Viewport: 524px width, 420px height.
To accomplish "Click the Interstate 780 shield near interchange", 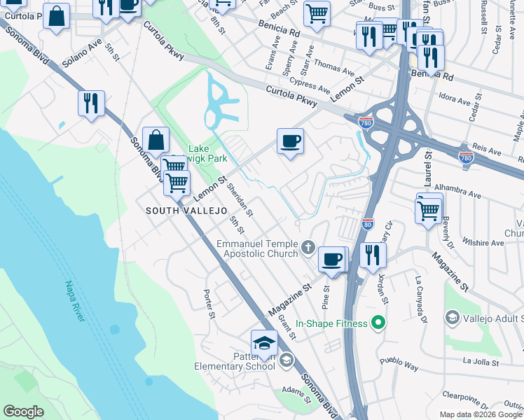I will pyautogui.click(x=366, y=122).
